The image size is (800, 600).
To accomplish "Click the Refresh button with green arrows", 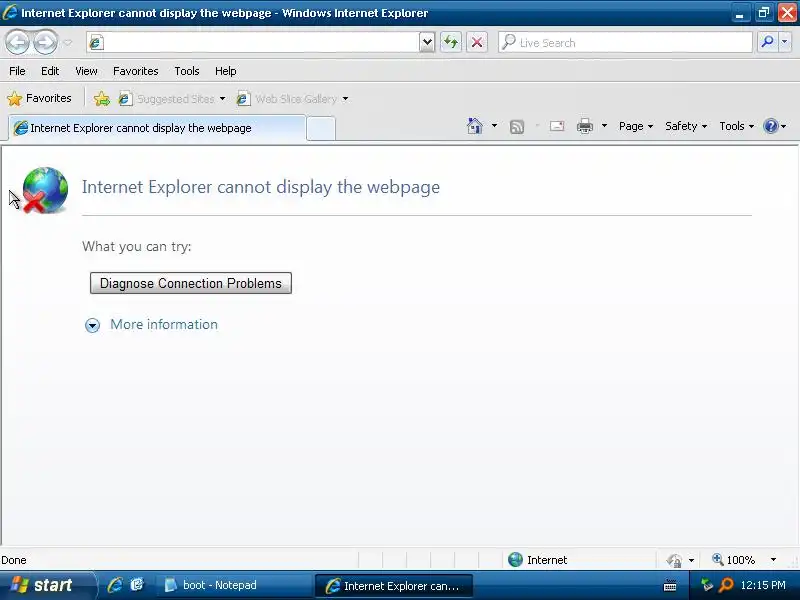I will tap(451, 42).
